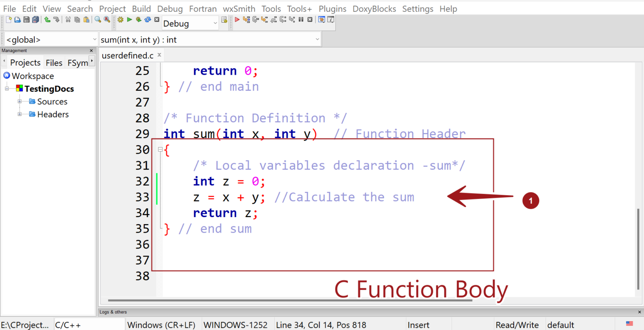644x330 pixels.
Task: Run the program with green play icon
Action: (x=130, y=20)
